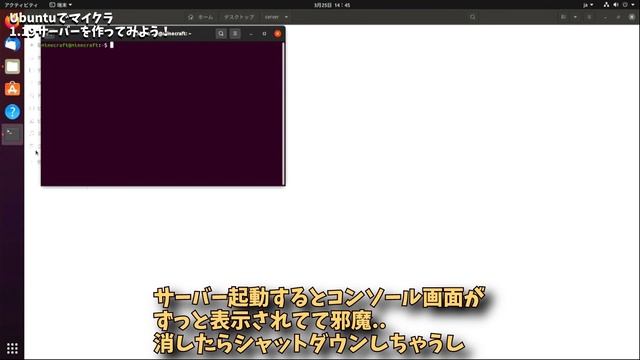Launch Thunderbird from the dock
Viewport: 640px width, 360px height.
(x=12, y=44)
